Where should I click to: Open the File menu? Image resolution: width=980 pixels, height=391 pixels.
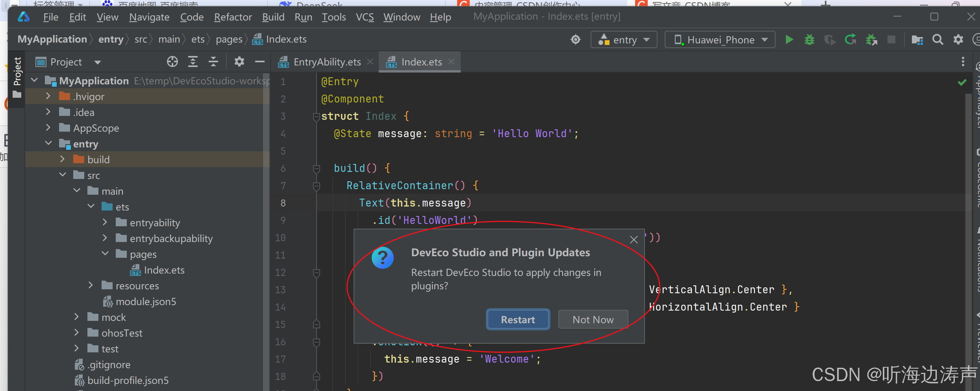(x=50, y=17)
